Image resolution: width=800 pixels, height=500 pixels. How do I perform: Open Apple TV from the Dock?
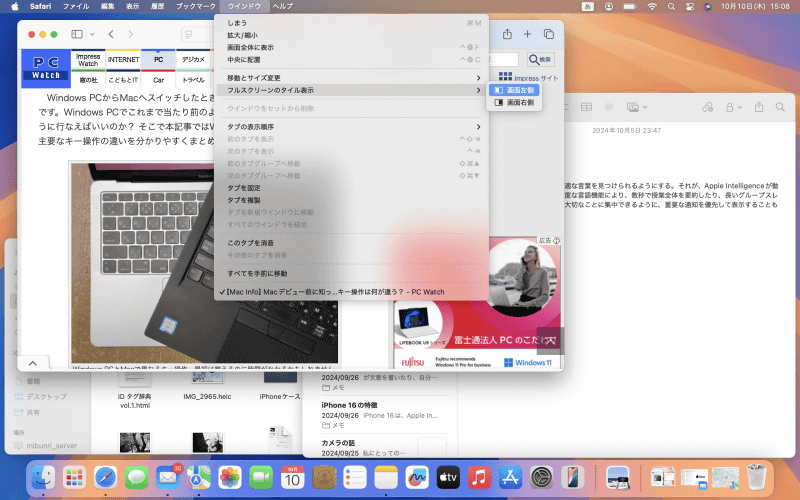click(x=448, y=478)
